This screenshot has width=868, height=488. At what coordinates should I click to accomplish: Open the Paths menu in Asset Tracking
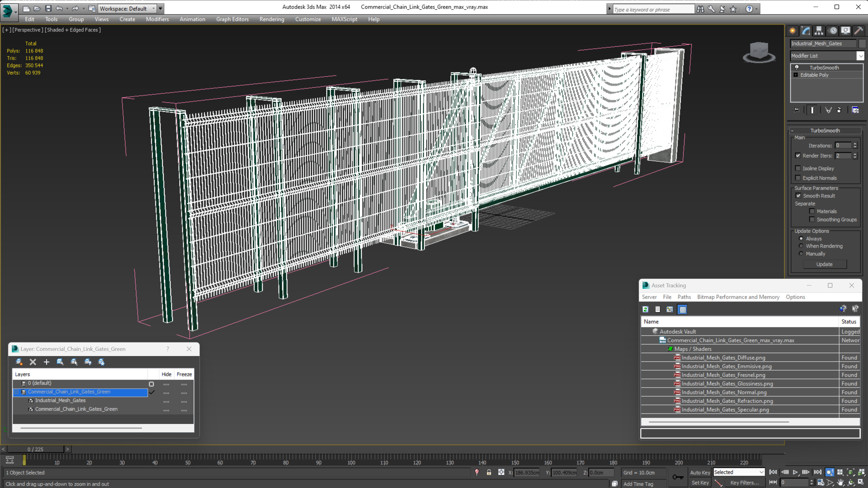point(684,297)
